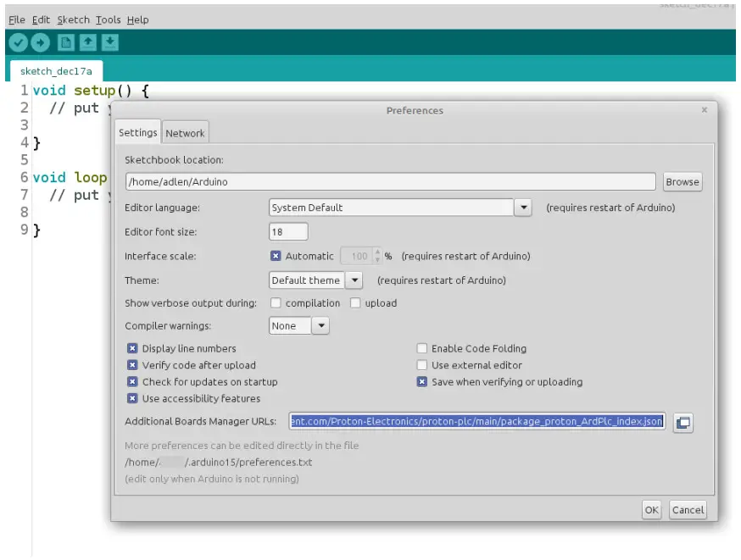
Task: Click the Verify checkmark toolbar icon
Action: [x=18, y=42]
